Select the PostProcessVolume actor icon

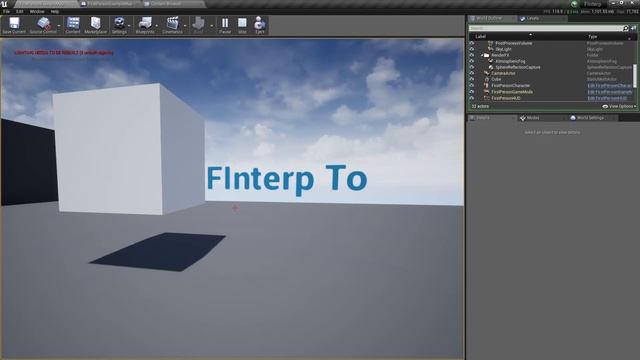pyautogui.click(x=491, y=43)
